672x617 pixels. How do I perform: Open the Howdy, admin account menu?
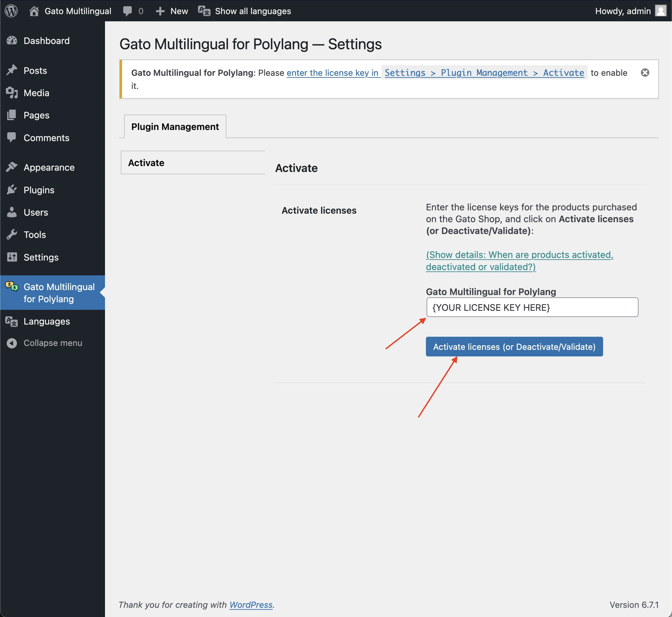pyautogui.click(x=622, y=11)
